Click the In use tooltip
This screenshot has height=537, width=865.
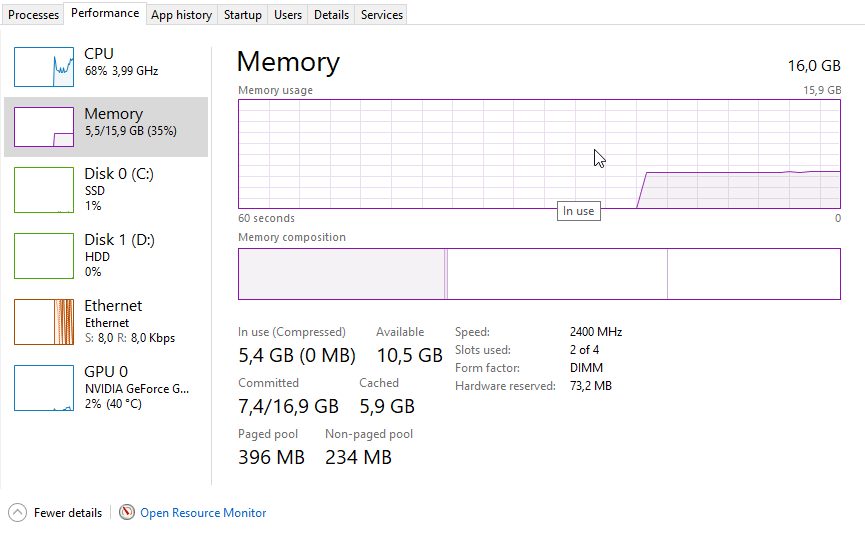(x=579, y=211)
